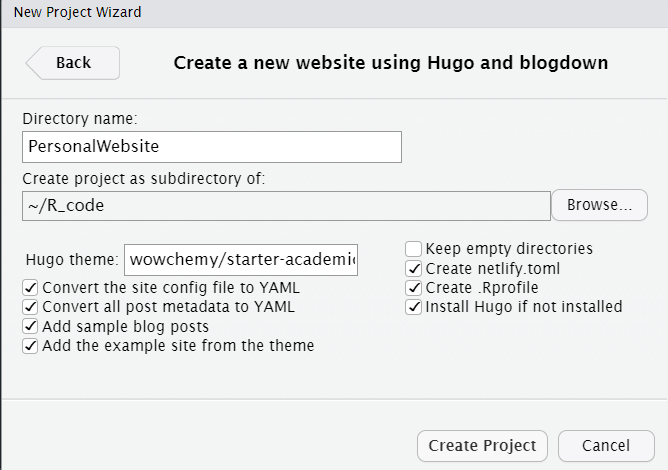Viewport: 668px width, 470px height.
Task: Click the subdirectory path field showing ~/R_code
Action: pos(286,206)
